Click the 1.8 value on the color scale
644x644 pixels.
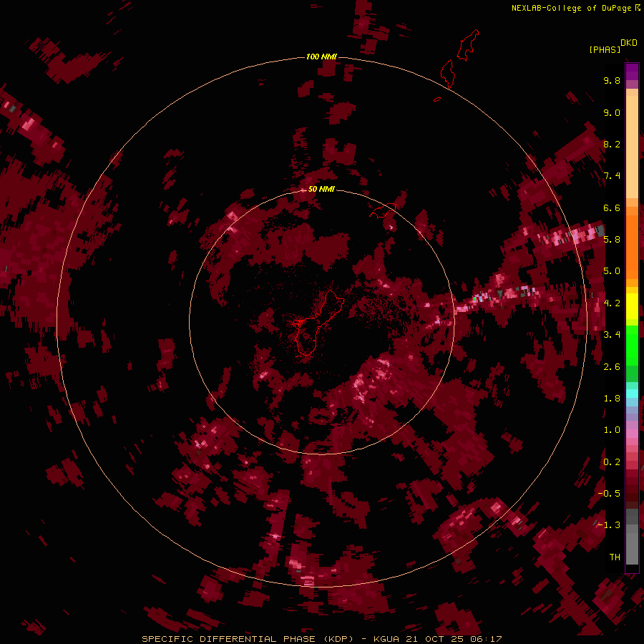612,399
